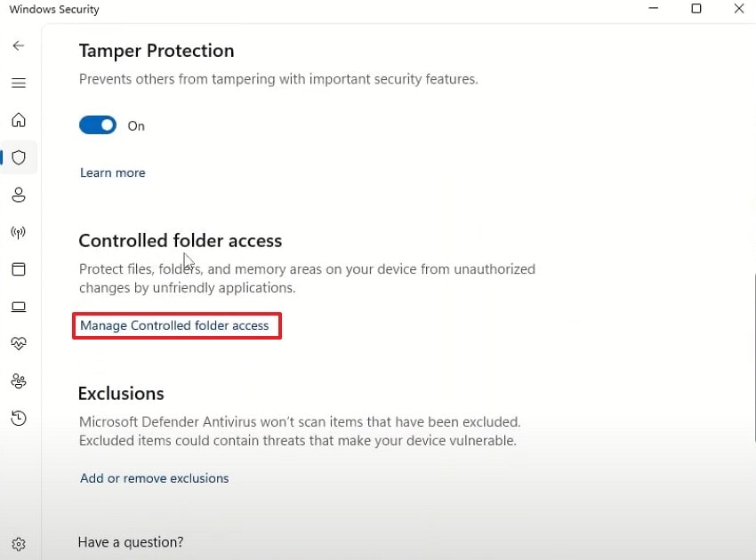
Task: Click the back arrow icon
Action: (x=19, y=45)
